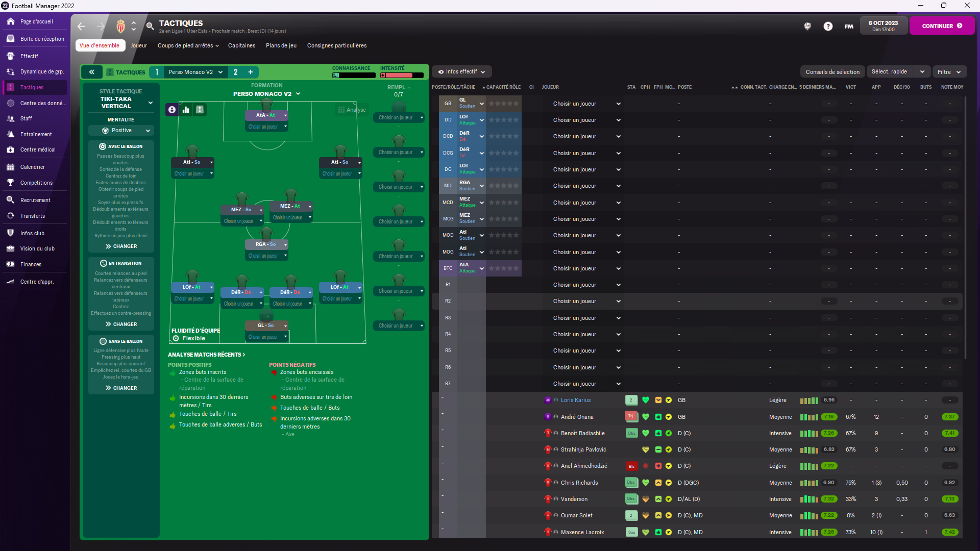
Task: Click the Recrutement magnifier icon
Action: [11, 200]
